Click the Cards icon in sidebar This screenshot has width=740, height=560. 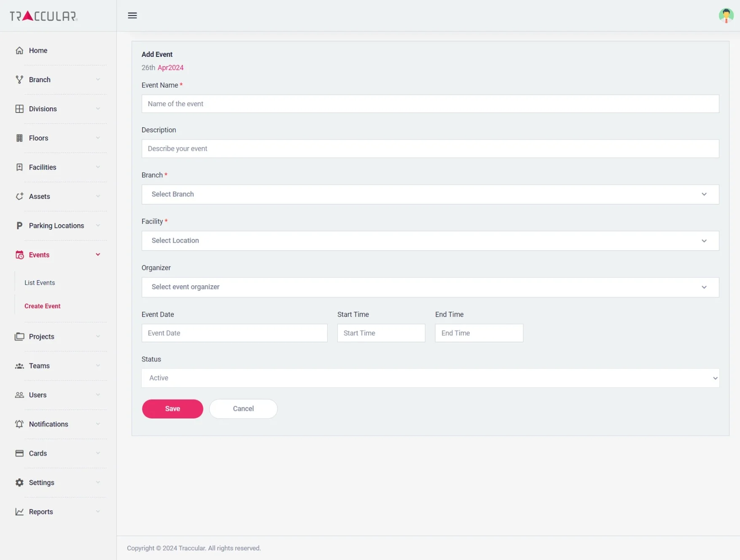click(x=19, y=453)
